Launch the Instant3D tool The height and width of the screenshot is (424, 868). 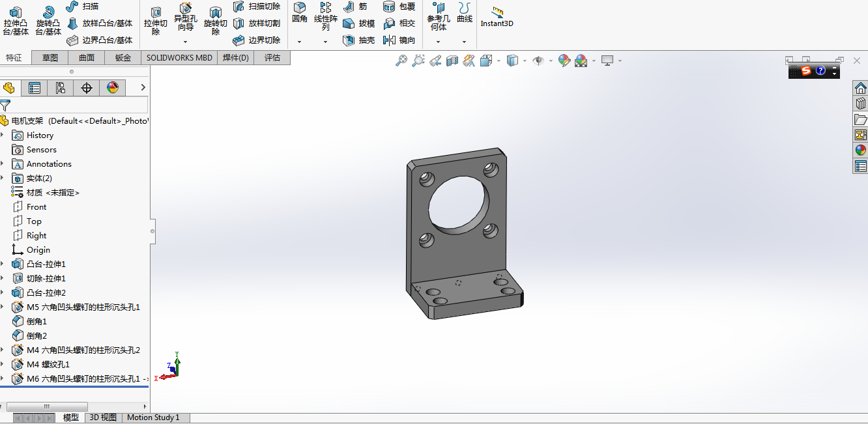[x=497, y=17]
